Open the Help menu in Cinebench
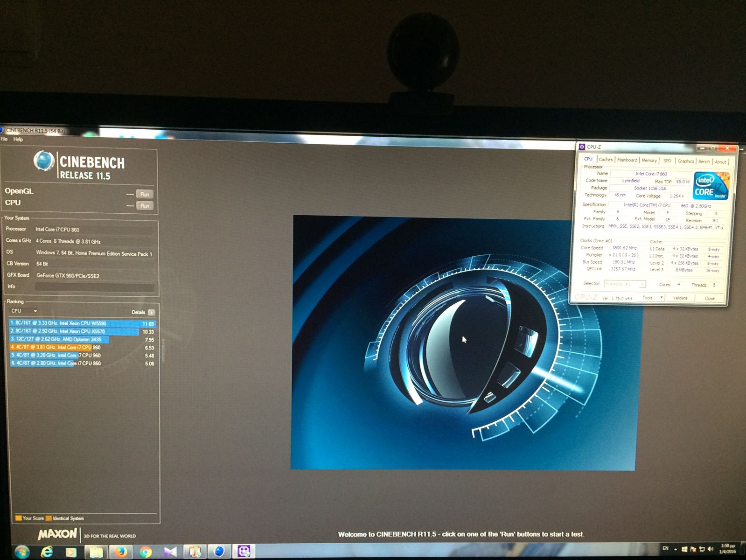Image resolution: width=746 pixels, height=560 pixels. pos(18,139)
